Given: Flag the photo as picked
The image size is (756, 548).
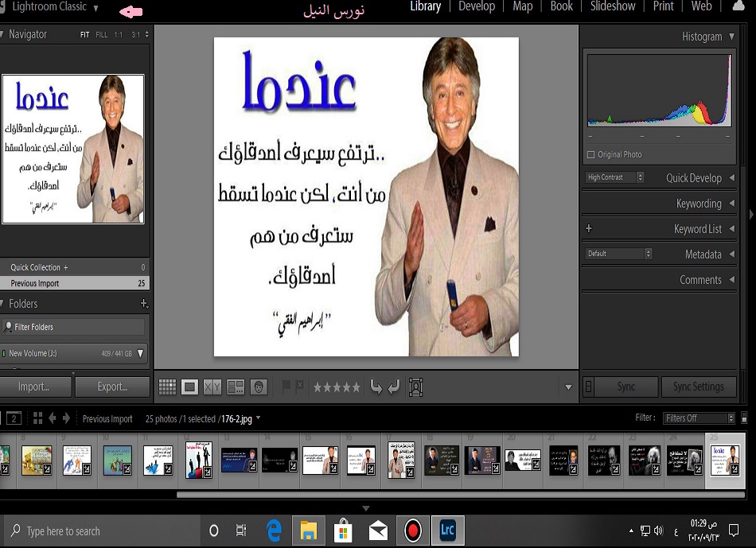Looking at the screenshot, I should pos(286,387).
